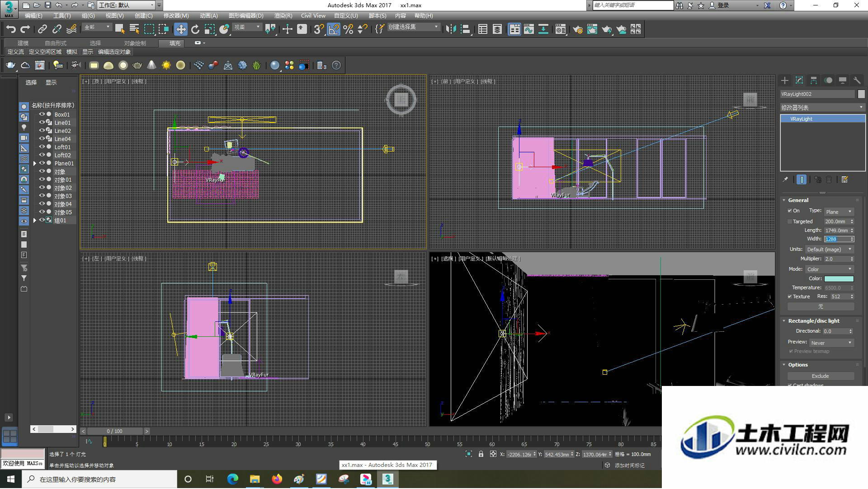
Task: Open the 编辑(E) menu
Action: (33, 16)
